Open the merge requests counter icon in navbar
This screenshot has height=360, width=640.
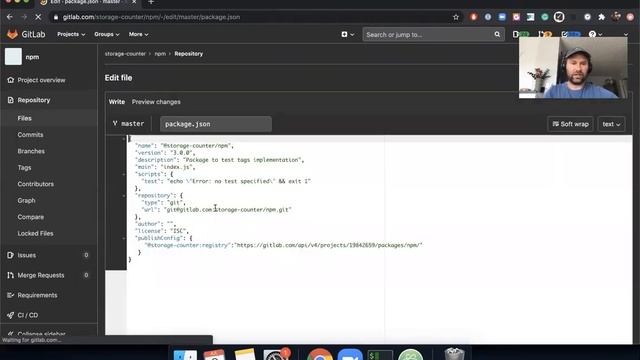coord(545,35)
